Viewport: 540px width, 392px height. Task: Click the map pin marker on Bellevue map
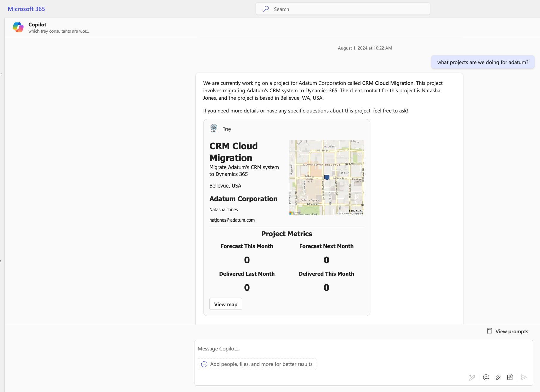(327, 177)
